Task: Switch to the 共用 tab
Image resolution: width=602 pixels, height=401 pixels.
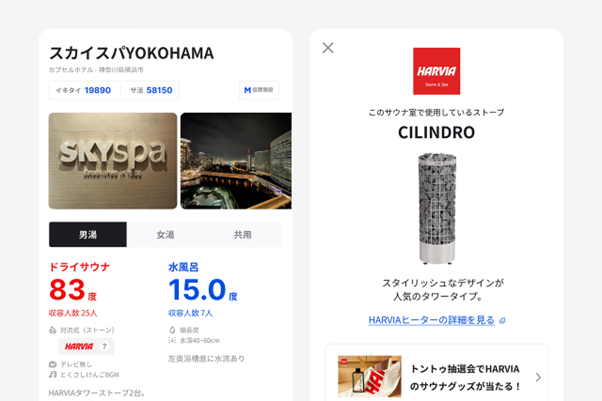Action: click(x=243, y=234)
